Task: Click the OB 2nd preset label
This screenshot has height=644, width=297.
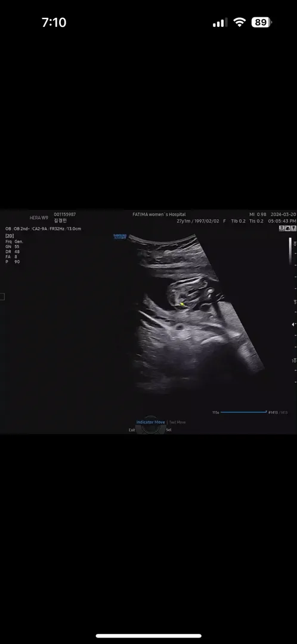Action: pos(22,229)
